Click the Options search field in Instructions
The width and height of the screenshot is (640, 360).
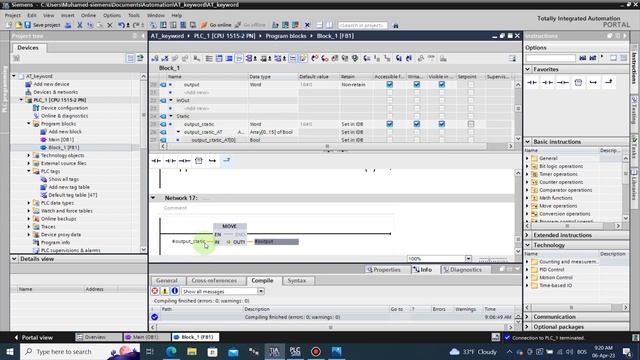point(550,58)
